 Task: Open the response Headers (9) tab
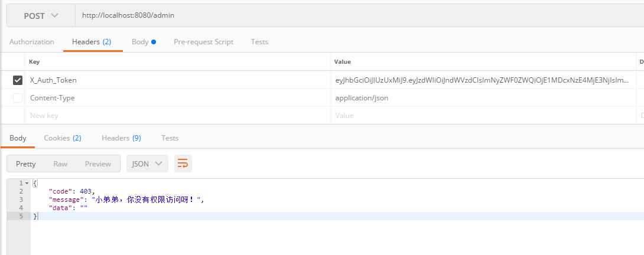121,138
